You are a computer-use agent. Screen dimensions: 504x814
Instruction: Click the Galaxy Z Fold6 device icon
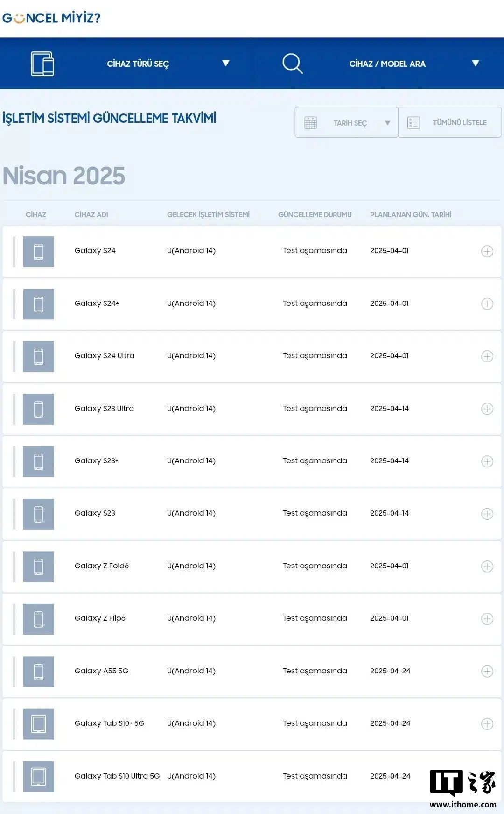click(39, 566)
